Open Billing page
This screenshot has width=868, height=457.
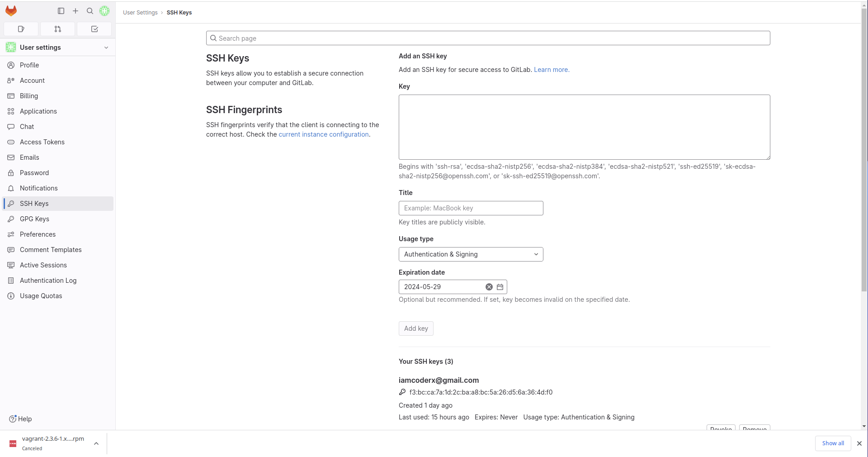(58, 96)
